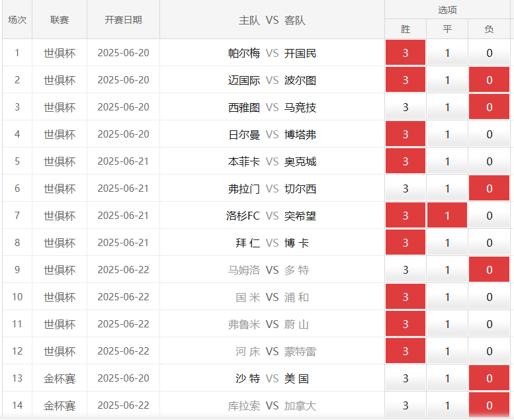Click match text 洛杉FC VS 突希望
This screenshot has width=514, height=420.
coord(271,216)
